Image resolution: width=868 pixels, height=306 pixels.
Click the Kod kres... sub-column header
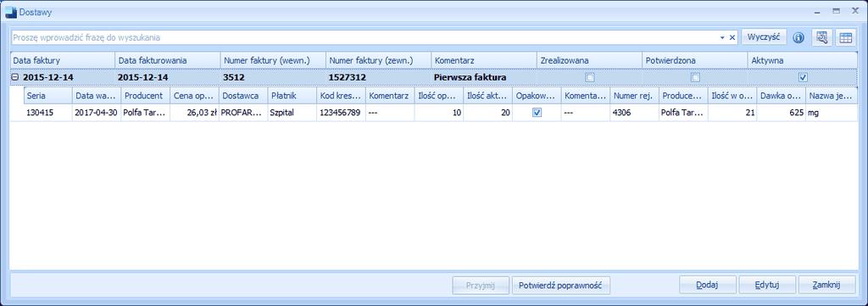pyautogui.click(x=341, y=96)
